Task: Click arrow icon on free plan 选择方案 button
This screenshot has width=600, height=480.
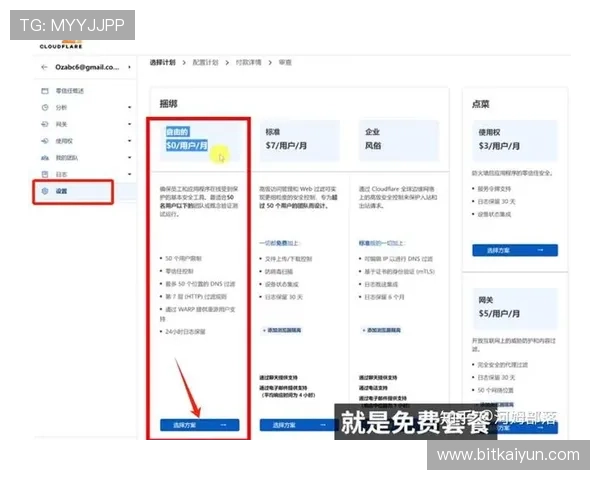Action: (x=223, y=425)
